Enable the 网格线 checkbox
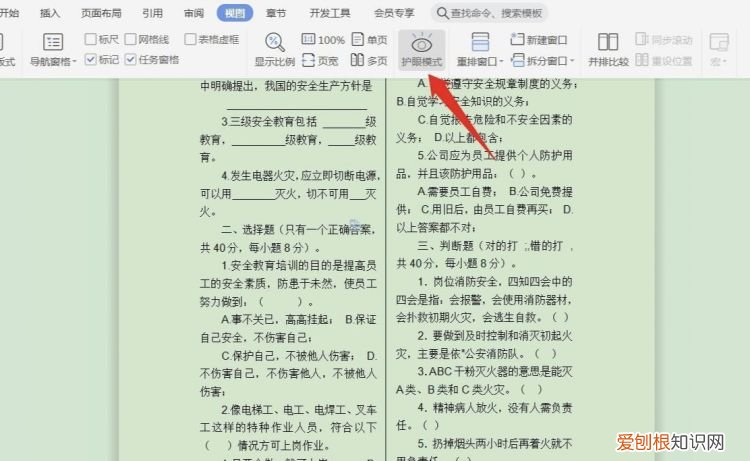The height and width of the screenshot is (461, 750). [x=130, y=39]
